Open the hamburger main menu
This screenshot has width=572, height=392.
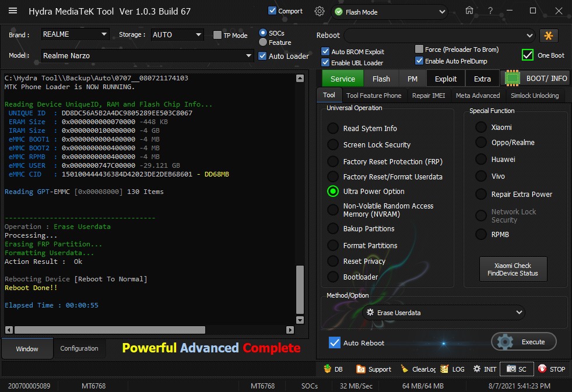[13, 10]
